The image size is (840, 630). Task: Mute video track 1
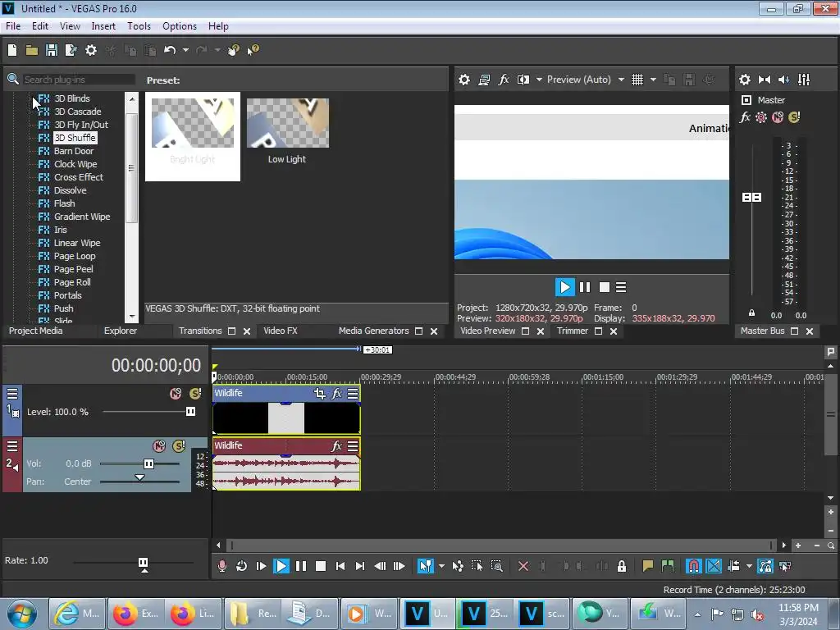pyautogui.click(x=176, y=394)
